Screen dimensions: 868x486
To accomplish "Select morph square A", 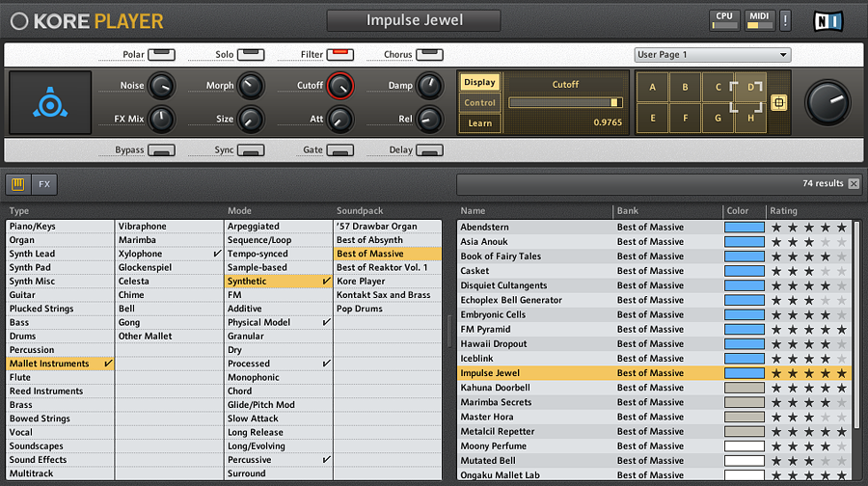I will tap(653, 87).
